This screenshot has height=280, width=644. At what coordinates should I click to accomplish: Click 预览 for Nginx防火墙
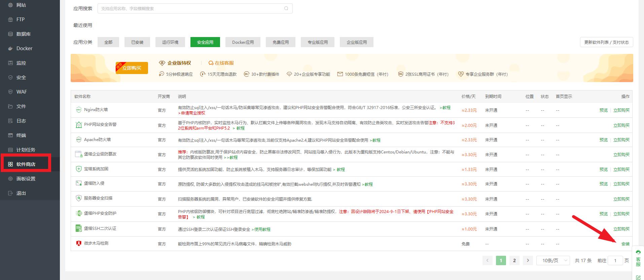pos(604,110)
